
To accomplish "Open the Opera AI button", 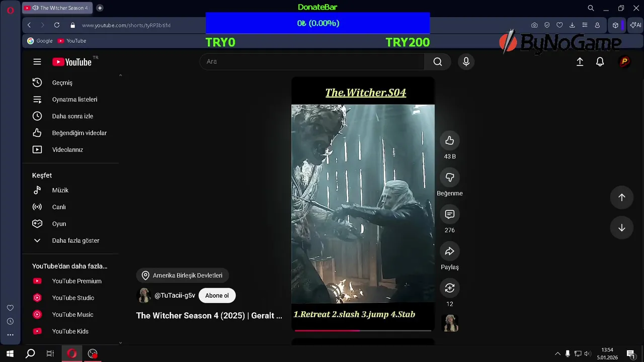I will point(635,25).
